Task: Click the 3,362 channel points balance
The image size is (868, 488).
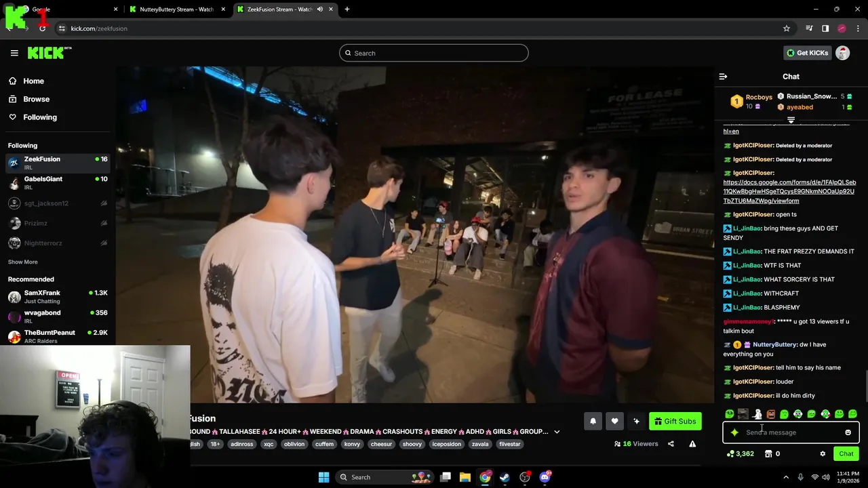Action: pyautogui.click(x=741, y=454)
